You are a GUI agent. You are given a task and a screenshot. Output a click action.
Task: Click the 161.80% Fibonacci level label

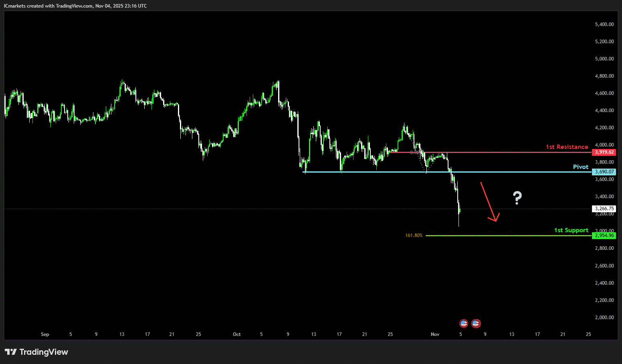[414, 235]
